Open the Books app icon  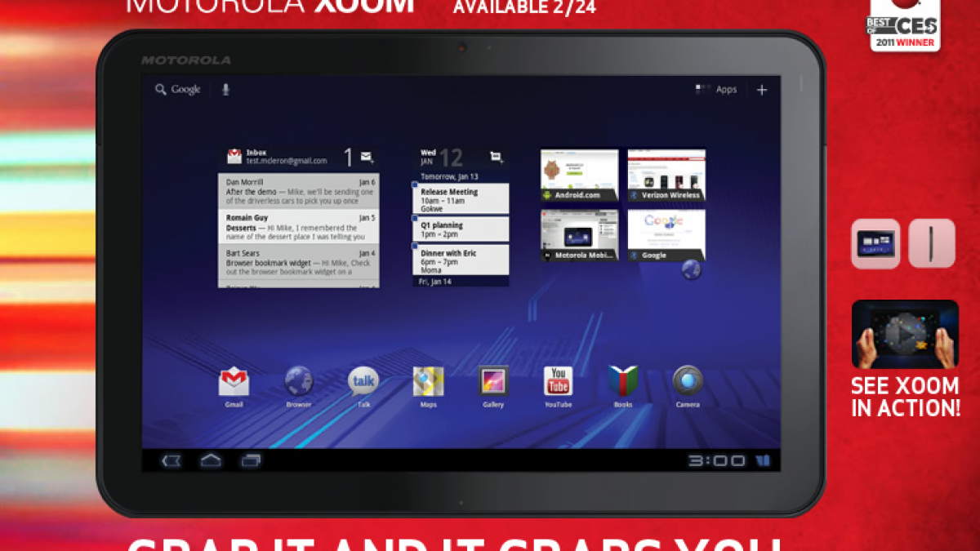point(622,381)
